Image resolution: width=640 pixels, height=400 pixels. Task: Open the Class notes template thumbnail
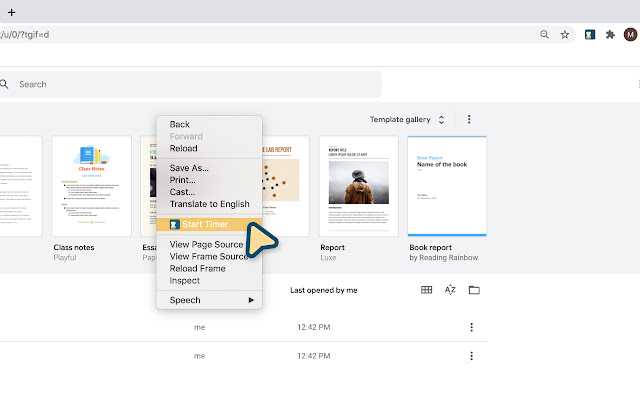pos(92,186)
